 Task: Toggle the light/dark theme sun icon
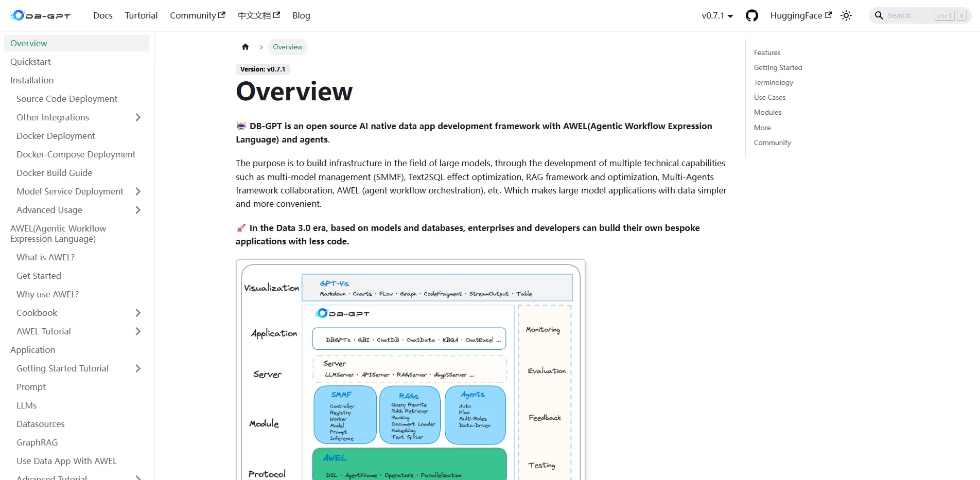[x=846, y=15]
